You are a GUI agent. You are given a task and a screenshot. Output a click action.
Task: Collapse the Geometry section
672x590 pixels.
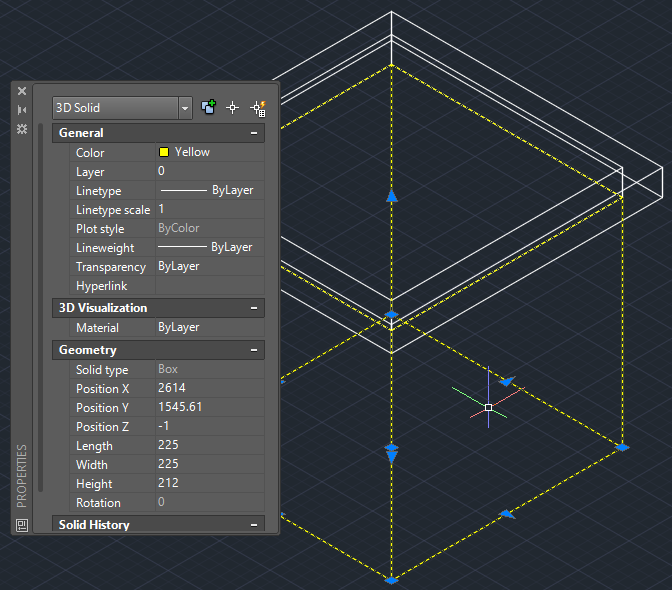pyautogui.click(x=254, y=350)
